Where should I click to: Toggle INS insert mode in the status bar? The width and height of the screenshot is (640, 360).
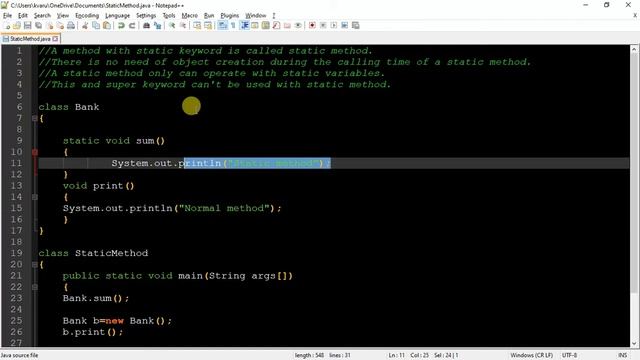point(622,355)
